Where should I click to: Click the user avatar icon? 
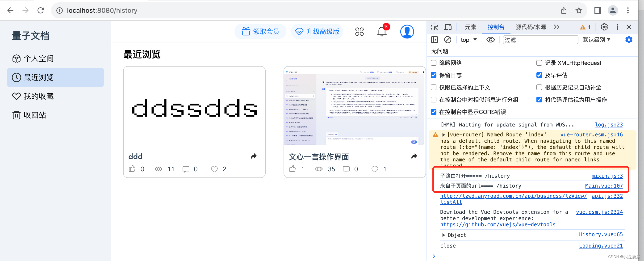[407, 32]
